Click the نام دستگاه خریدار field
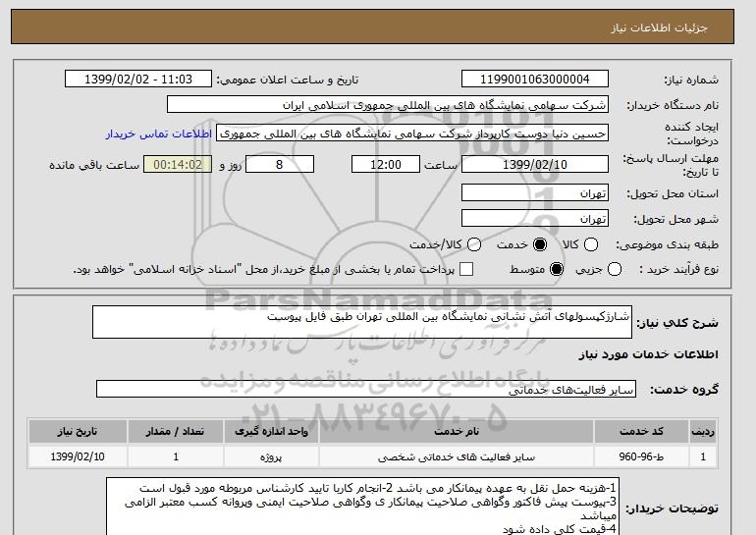Image resolution: width=756 pixels, height=535 pixels. (x=388, y=105)
